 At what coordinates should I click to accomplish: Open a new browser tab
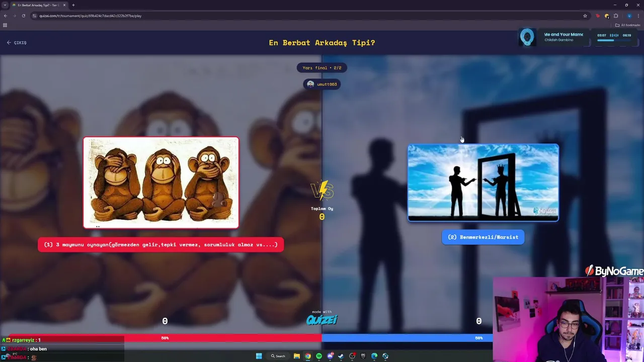pos(73,5)
